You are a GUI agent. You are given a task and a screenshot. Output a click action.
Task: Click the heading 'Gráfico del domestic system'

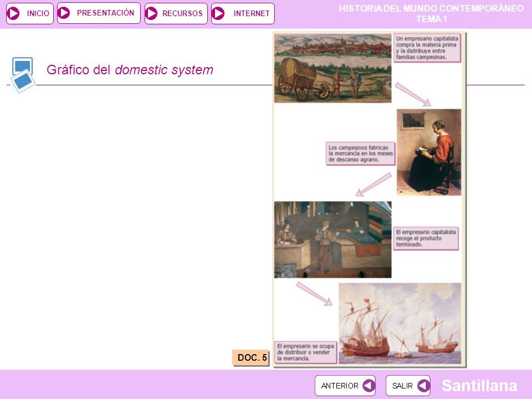(130, 70)
